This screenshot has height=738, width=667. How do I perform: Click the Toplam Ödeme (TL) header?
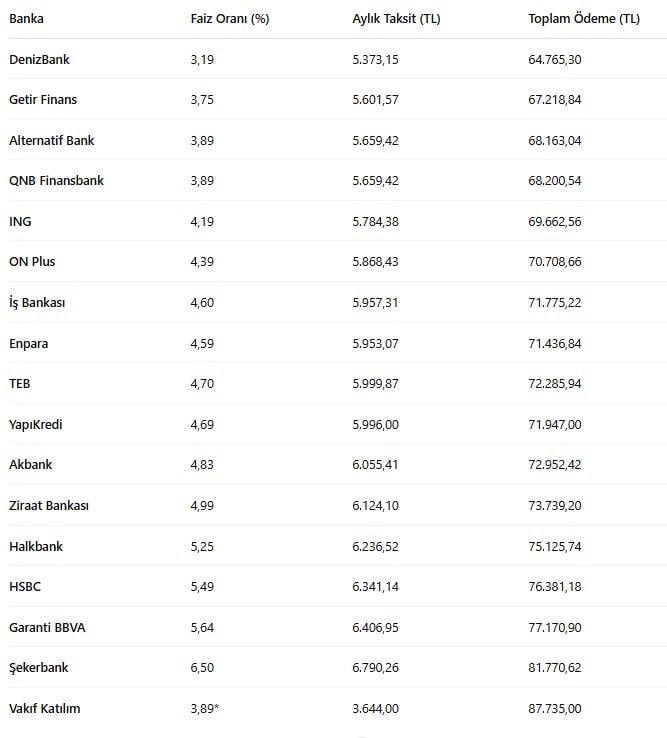pyautogui.click(x=584, y=19)
